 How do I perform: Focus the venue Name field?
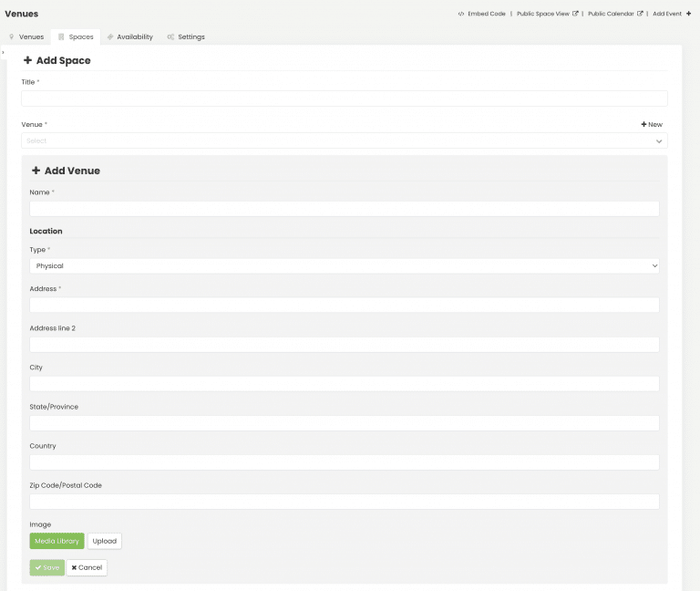coord(344,209)
